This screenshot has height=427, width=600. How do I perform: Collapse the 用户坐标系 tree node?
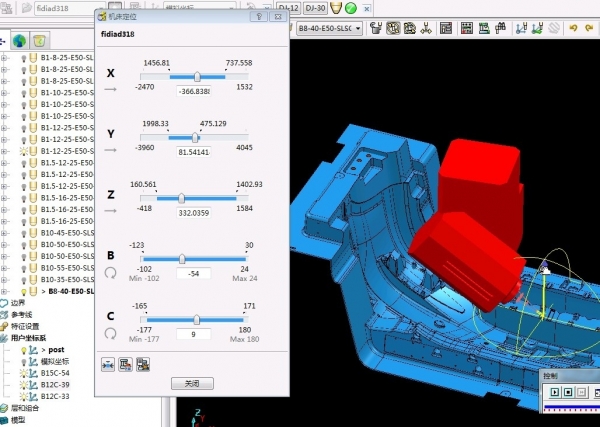tap(4, 338)
